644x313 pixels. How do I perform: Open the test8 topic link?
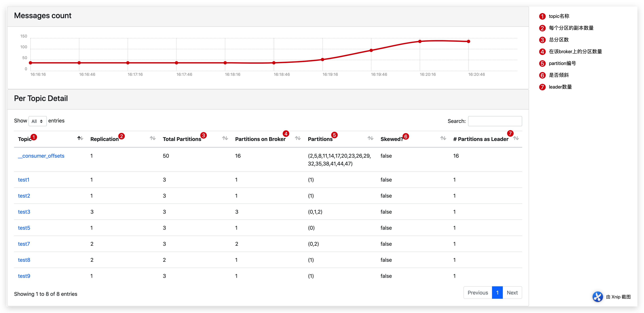pyautogui.click(x=24, y=260)
